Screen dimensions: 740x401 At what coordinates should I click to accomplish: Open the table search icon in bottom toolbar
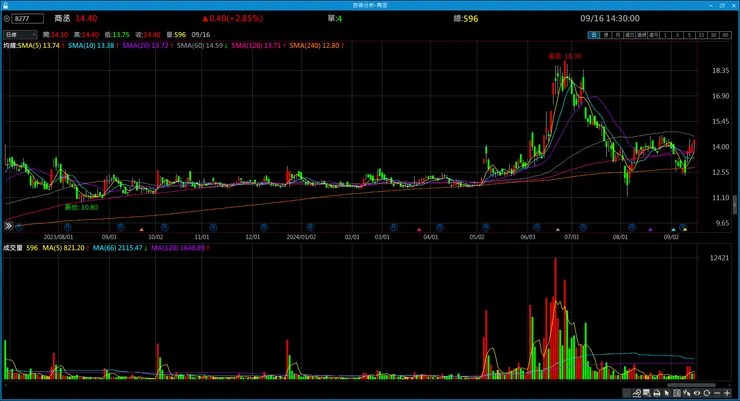point(647,393)
